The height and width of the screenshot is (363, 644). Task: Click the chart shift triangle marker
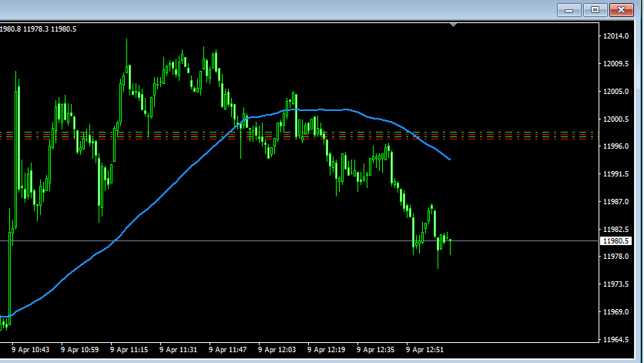point(454,25)
